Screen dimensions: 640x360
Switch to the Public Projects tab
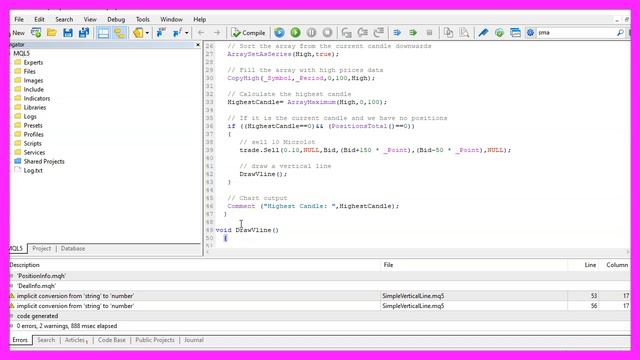point(155,340)
